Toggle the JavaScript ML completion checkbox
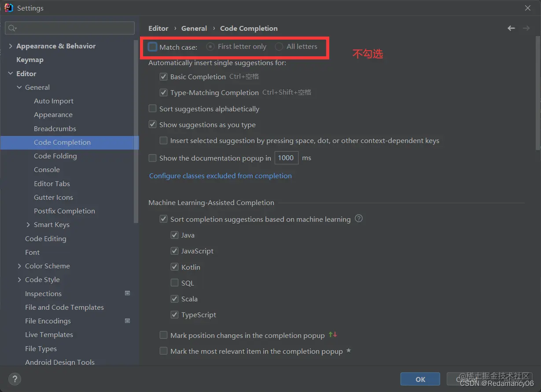Image resolution: width=541 pixels, height=392 pixels. (174, 251)
